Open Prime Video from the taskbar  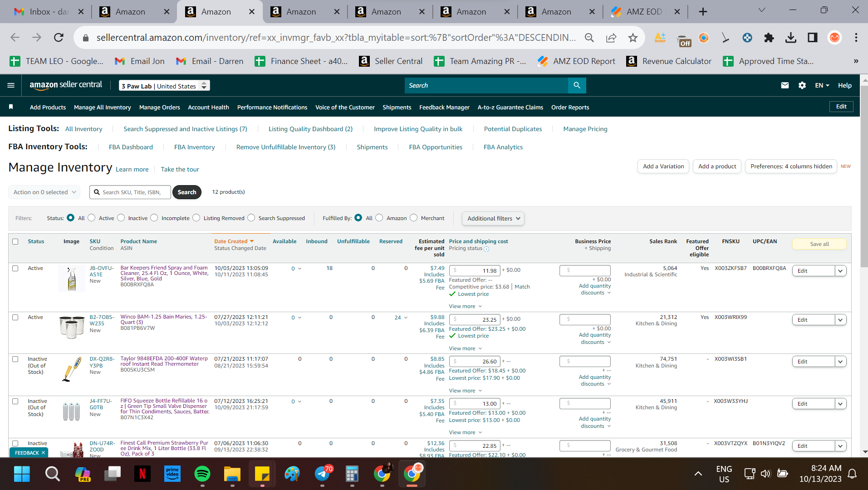click(172, 474)
